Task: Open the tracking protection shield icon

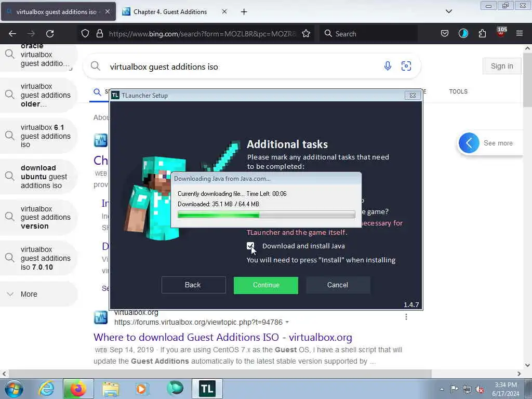Action: point(85,33)
